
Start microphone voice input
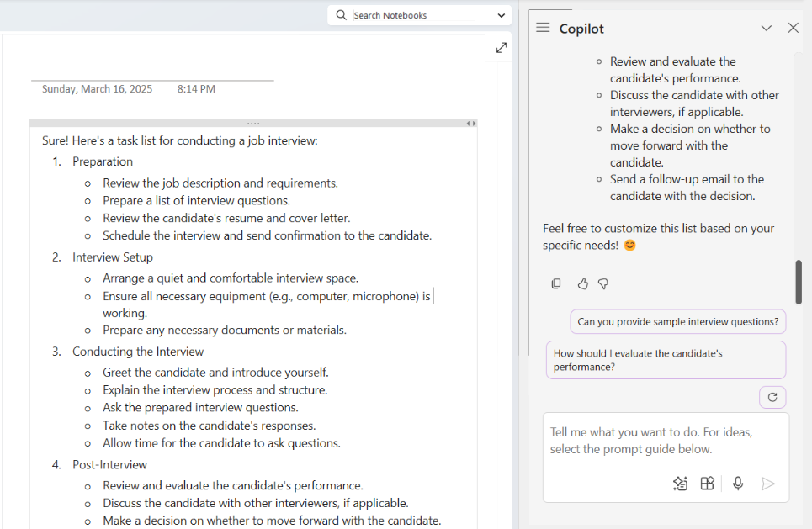tap(738, 484)
